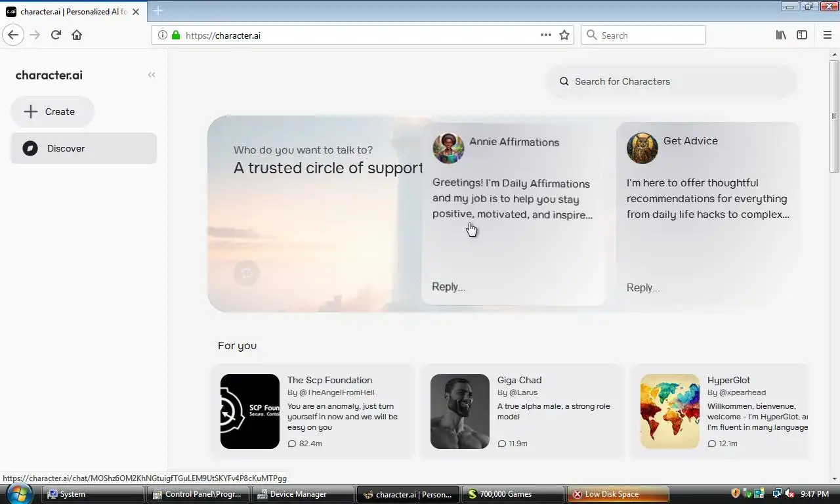Click the magnifier icon in character search

pyautogui.click(x=564, y=81)
